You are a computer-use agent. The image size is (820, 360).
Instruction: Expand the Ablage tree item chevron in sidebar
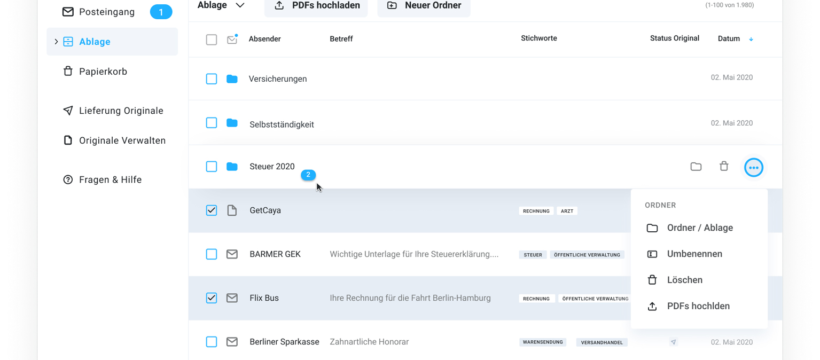pos(56,41)
